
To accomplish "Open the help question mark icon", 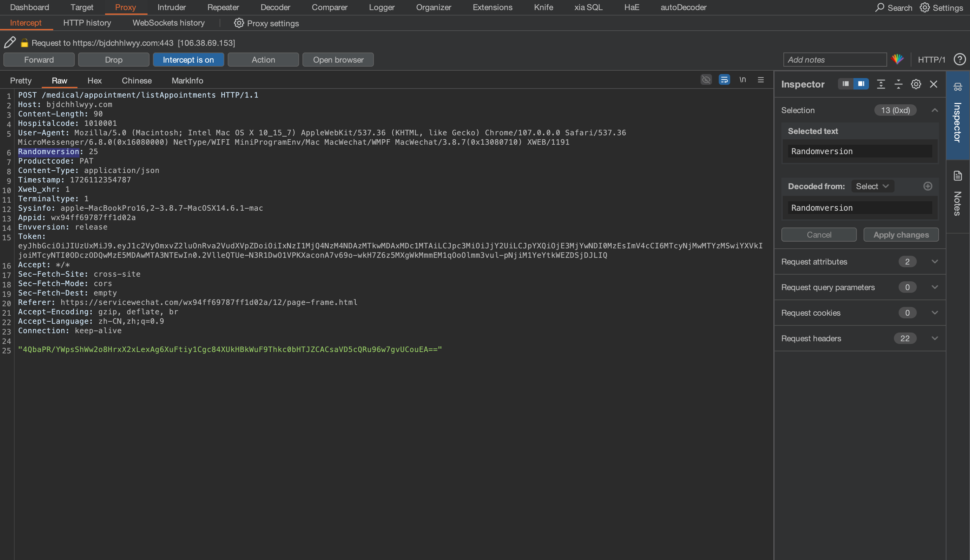I will click(959, 59).
